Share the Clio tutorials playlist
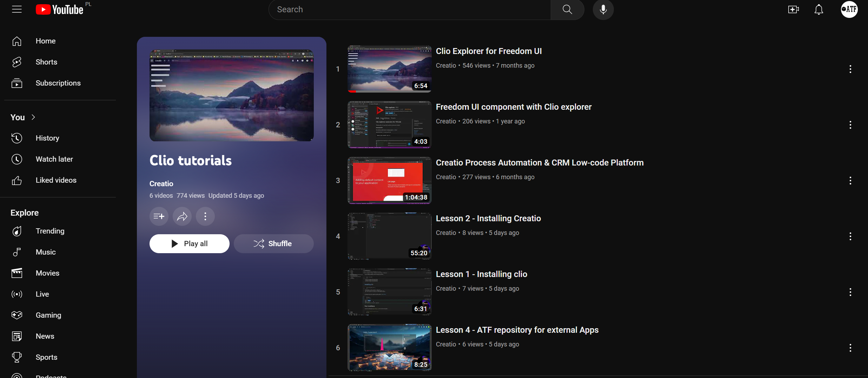The image size is (868, 378). tap(182, 216)
